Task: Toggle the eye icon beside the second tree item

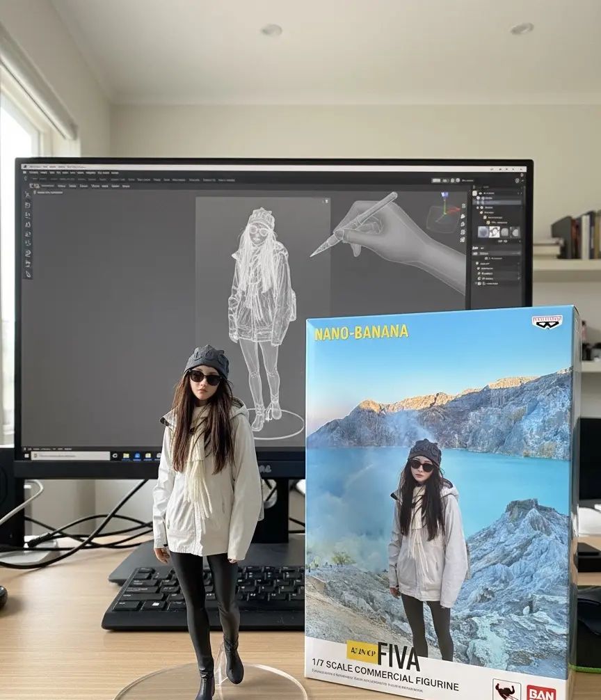Action: click(x=477, y=197)
